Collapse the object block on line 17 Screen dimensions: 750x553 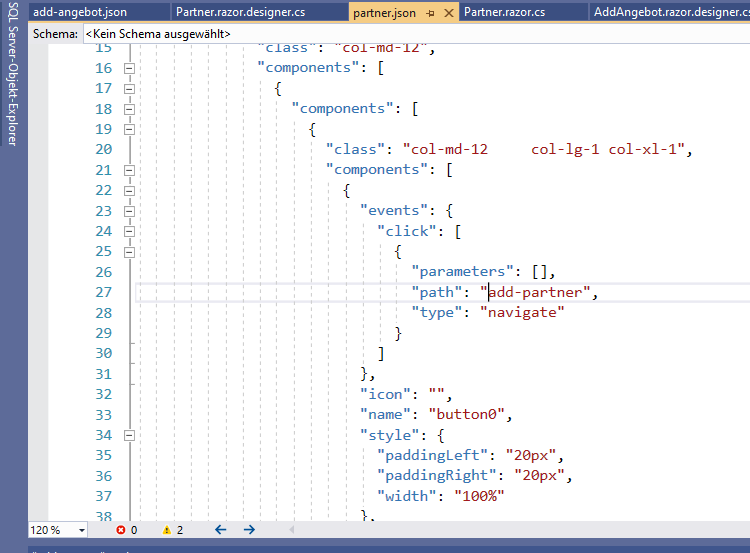tap(129, 89)
